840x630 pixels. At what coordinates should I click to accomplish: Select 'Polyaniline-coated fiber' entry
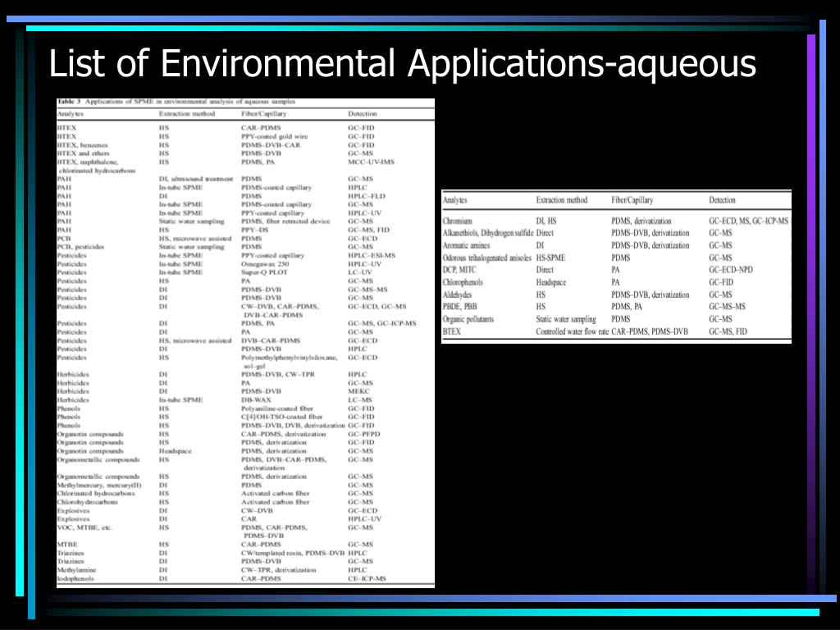[277, 409]
